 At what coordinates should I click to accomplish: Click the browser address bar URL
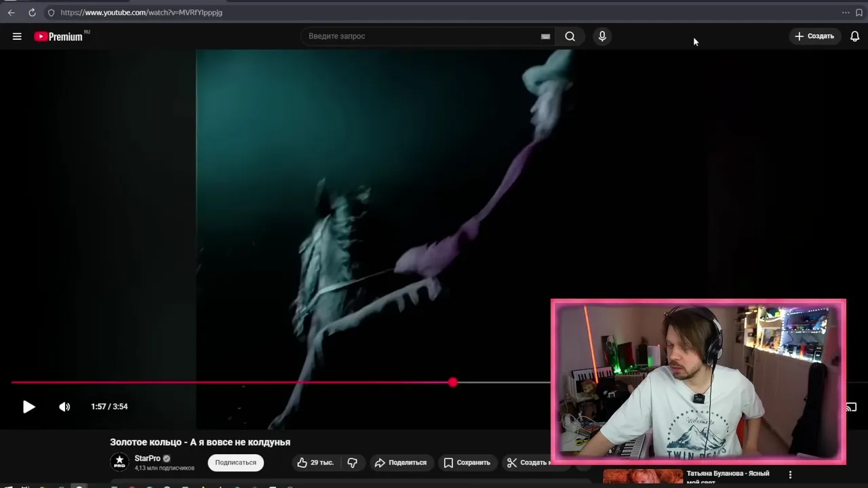(x=141, y=12)
